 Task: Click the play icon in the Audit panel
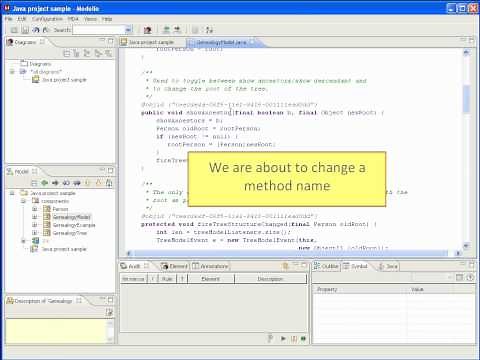click(283, 338)
